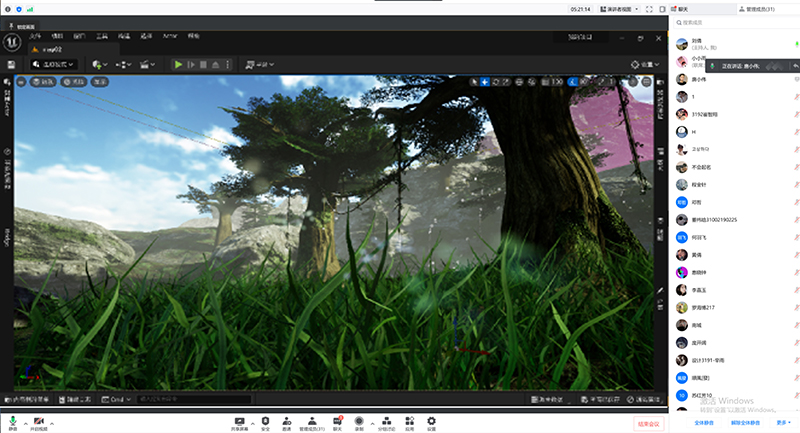This screenshot has width=800, height=433.
Task: Toggle the camera video button
Action: click(40, 422)
